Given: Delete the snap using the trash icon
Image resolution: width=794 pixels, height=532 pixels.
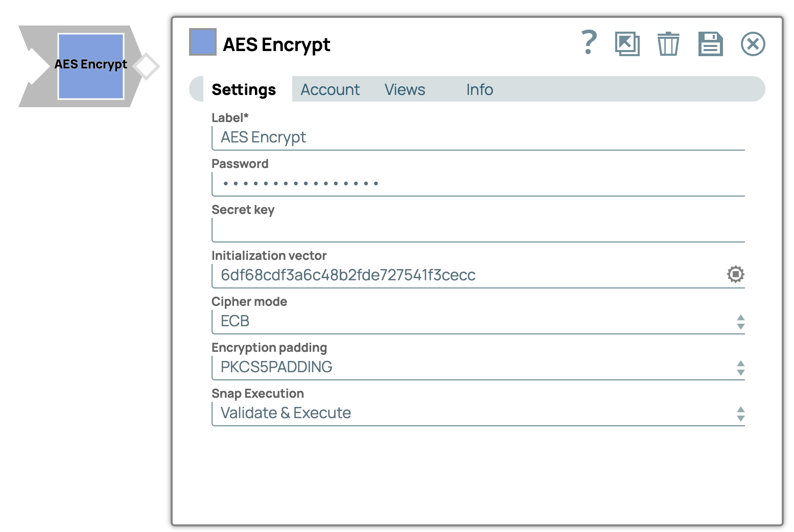Looking at the screenshot, I should point(668,44).
